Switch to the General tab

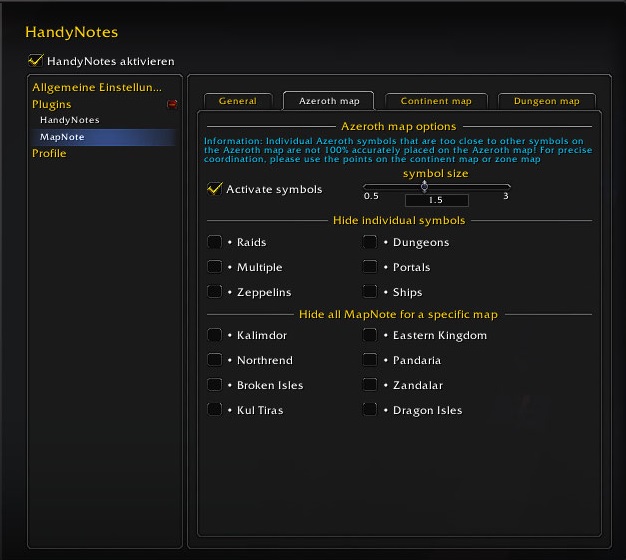click(x=237, y=101)
